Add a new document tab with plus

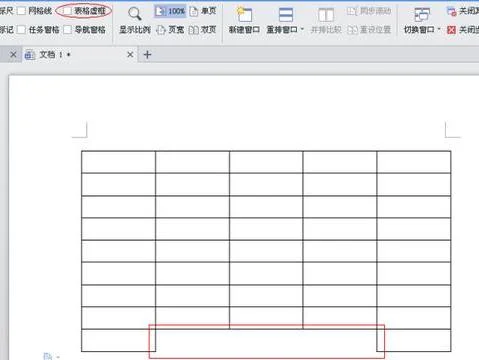(147, 54)
